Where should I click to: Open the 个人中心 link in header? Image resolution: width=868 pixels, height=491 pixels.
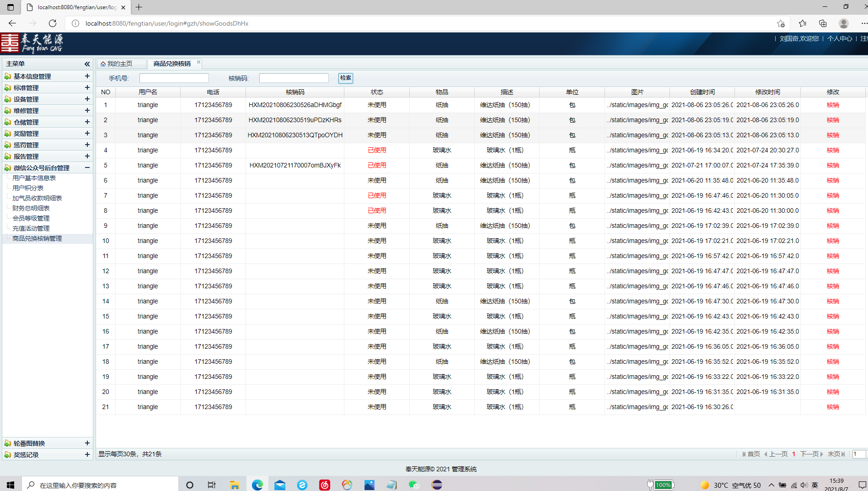tap(839, 38)
